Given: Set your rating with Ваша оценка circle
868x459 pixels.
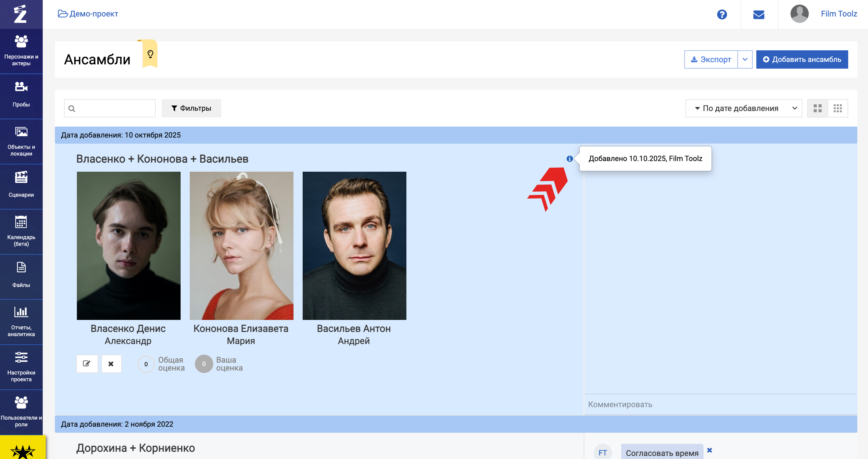Looking at the screenshot, I should pyautogui.click(x=204, y=364).
